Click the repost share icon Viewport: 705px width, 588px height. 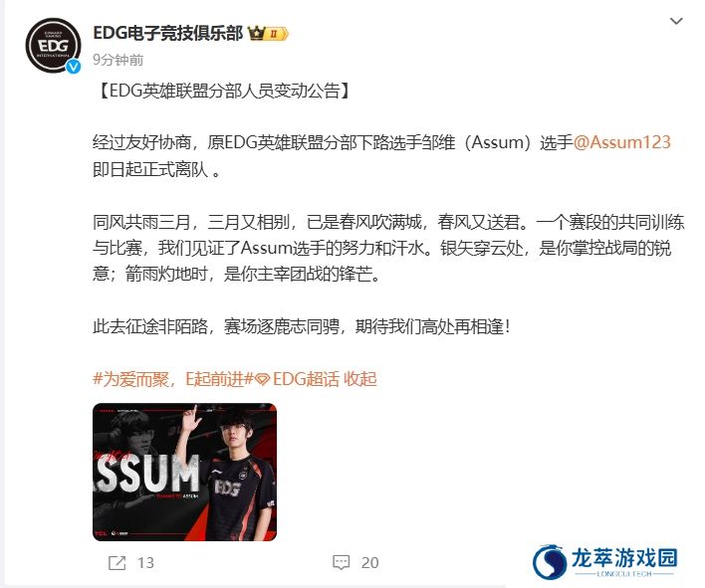(117, 562)
